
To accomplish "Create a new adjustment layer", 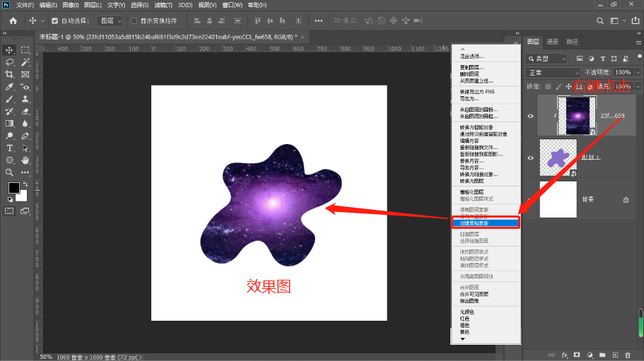I will pyautogui.click(x=590, y=355).
